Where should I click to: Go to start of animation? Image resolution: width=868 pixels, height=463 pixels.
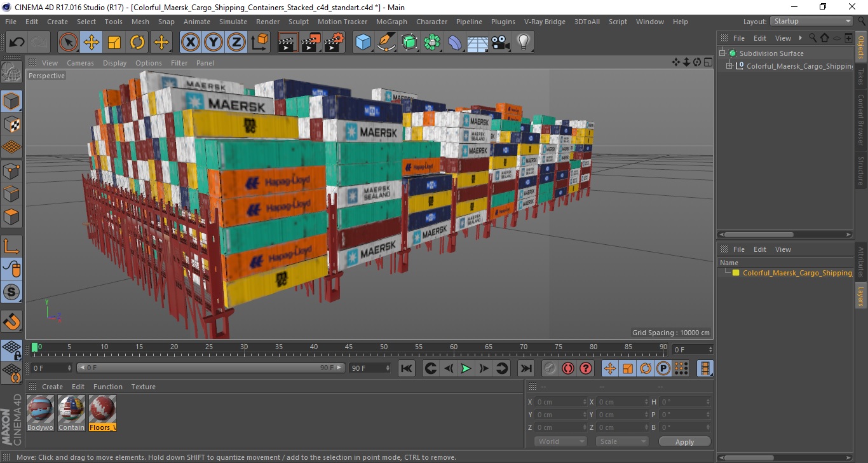tap(407, 368)
